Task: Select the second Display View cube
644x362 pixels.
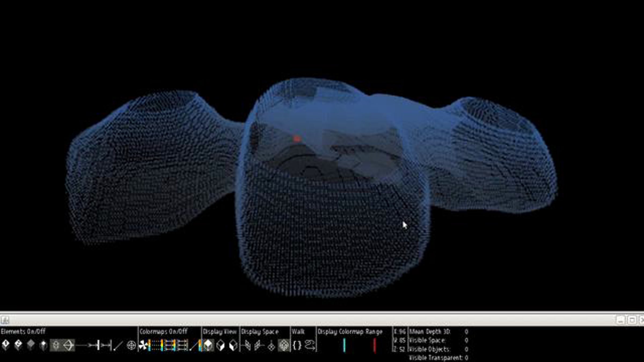Action: coord(221,345)
